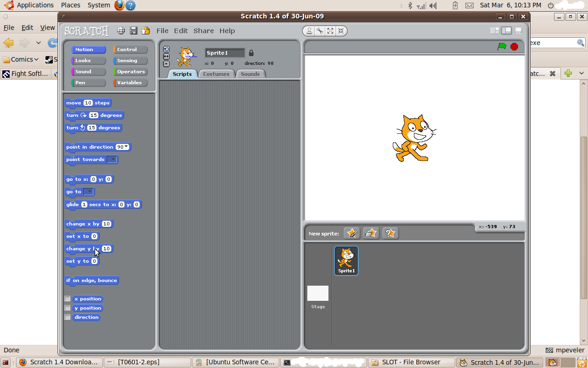Click the Sprite1 name input field

pyautogui.click(x=224, y=53)
